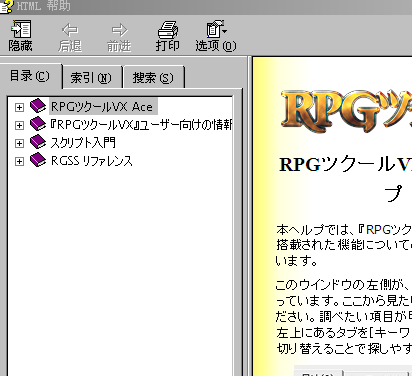412x376 pixels.
Task: Click the book icon beside スクリプト入門
Action: [x=38, y=142]
